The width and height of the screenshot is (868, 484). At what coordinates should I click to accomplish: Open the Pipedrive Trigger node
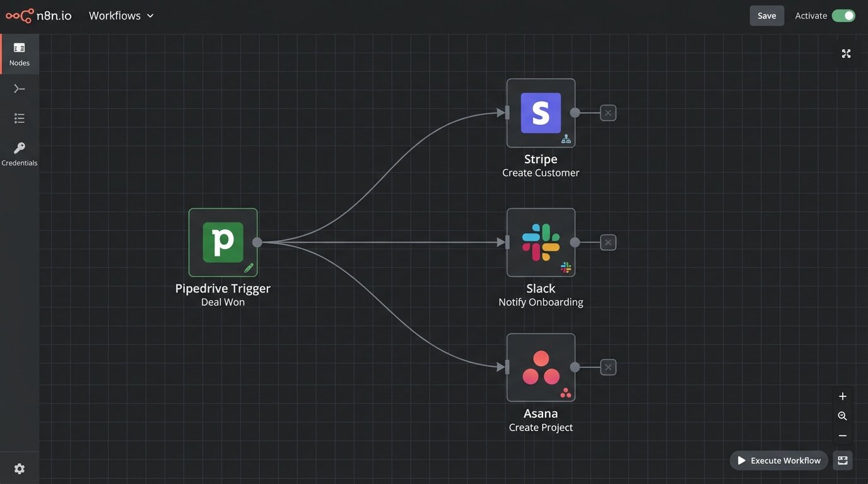(x=223, y=241)
